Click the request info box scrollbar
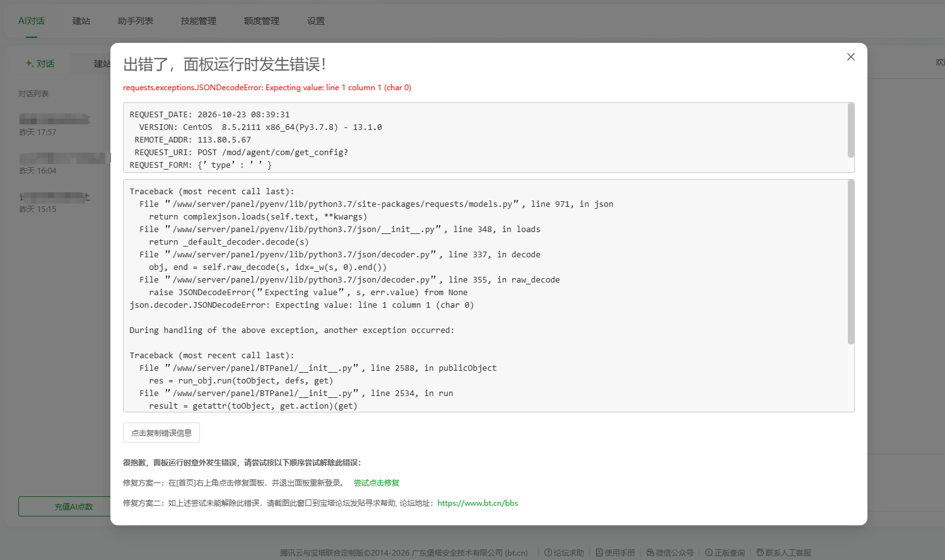 pyautogui.click(x=851, y=131)
